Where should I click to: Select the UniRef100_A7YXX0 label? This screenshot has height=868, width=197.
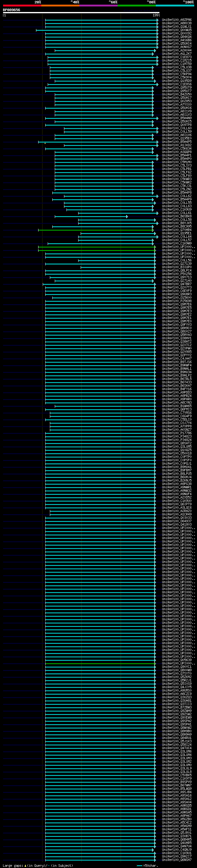coord(176,104)
